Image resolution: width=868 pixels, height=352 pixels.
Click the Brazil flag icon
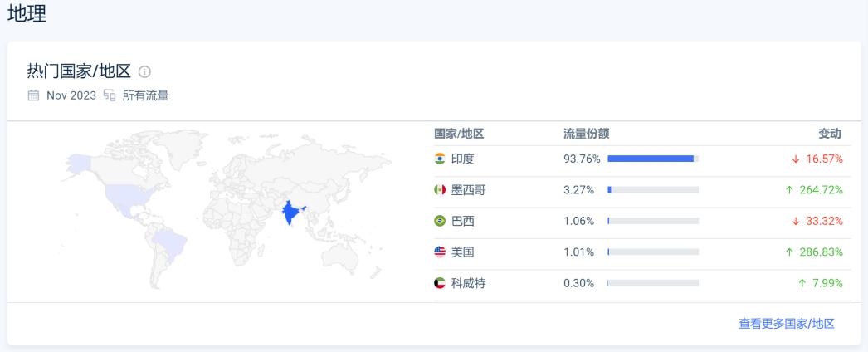point(440,221)
